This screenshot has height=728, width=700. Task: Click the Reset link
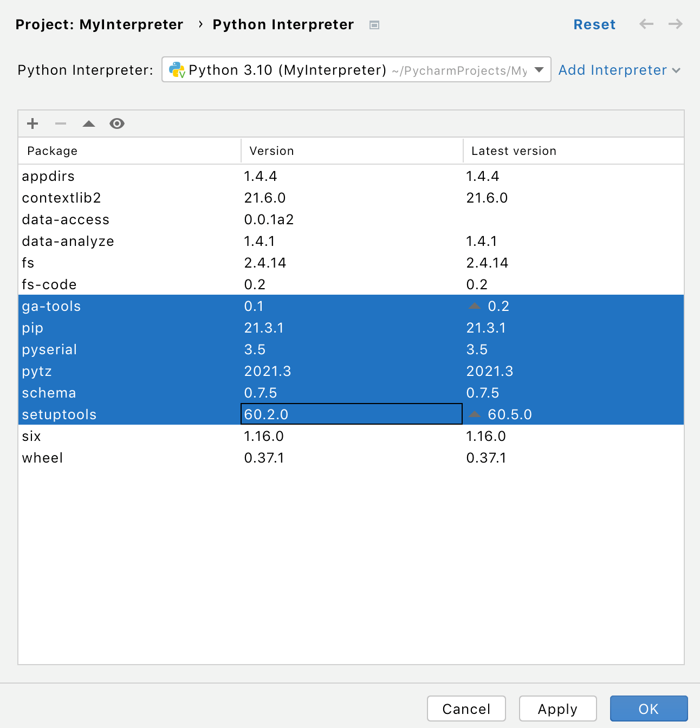pos(594,24)
